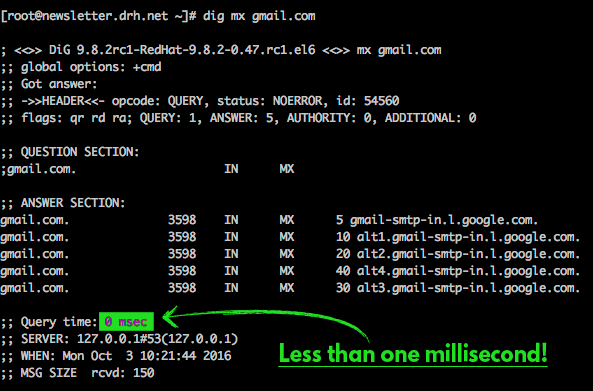Click the 'ANSWER SECTION' heading line
Viewport: 593px width, 391px height.
[x=63, y=203]
